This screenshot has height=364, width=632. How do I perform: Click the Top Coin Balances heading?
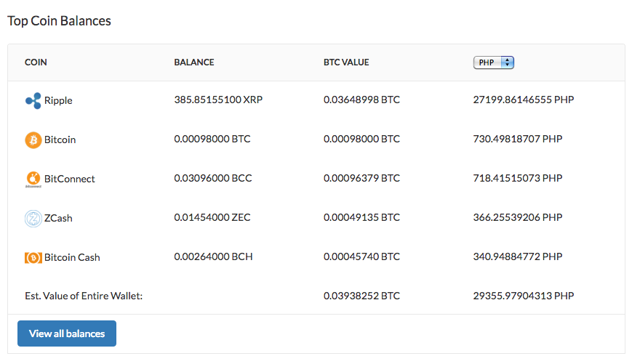(x=59, y=21)
